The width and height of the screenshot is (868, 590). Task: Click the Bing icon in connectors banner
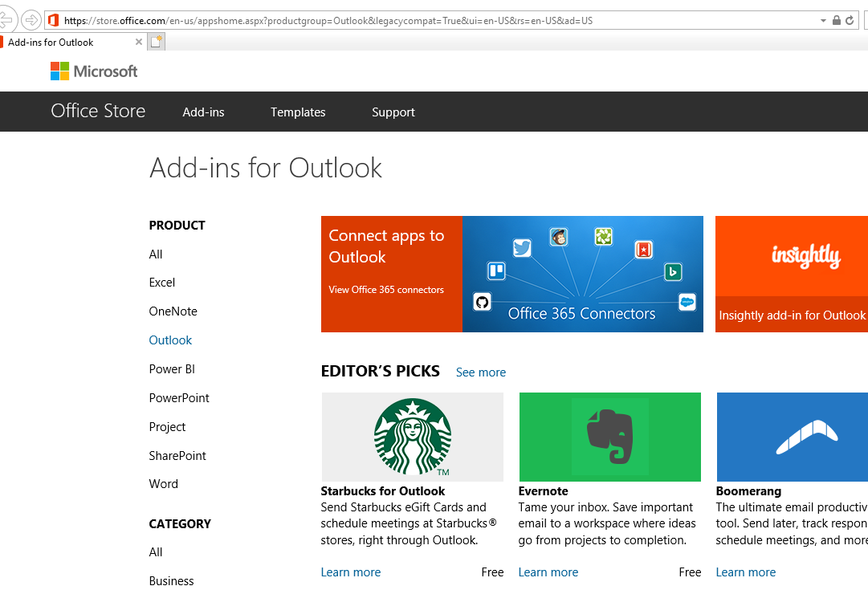tap(673, 272)
